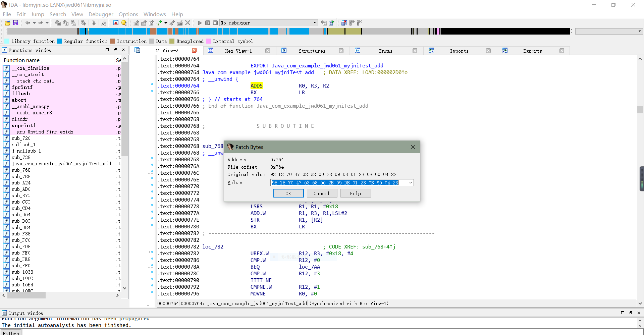
Task: Select Java_com_example_jwd061_myjniTest_add in Functions list
Action: tap(61, 164)
